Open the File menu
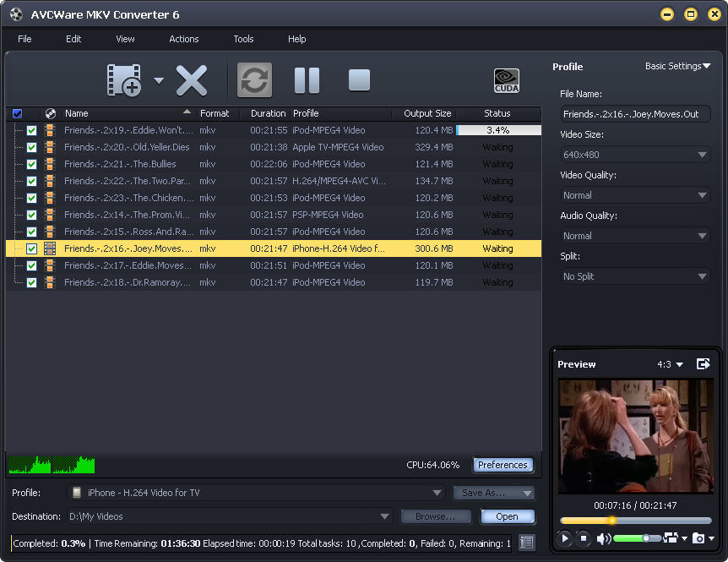Image resolution: width=728 pixels, height=562 pixels. [x=24, y=39]
